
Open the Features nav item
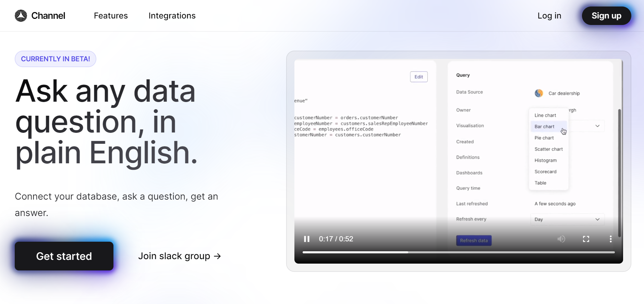point(111,16)
